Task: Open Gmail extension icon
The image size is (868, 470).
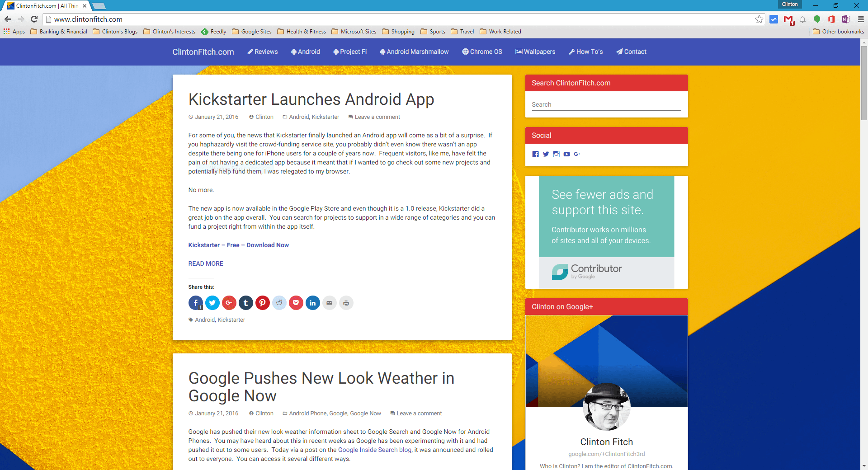Action: (788, 19)
